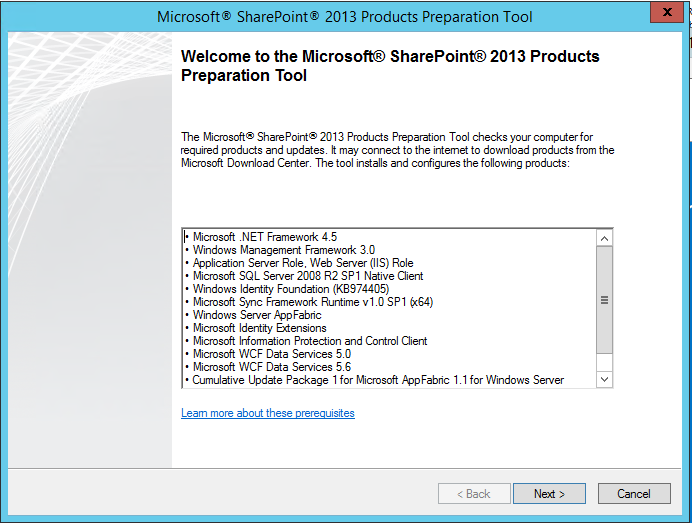Click Microsoft WCF Data Services 5.0 entry

point(272,354)
